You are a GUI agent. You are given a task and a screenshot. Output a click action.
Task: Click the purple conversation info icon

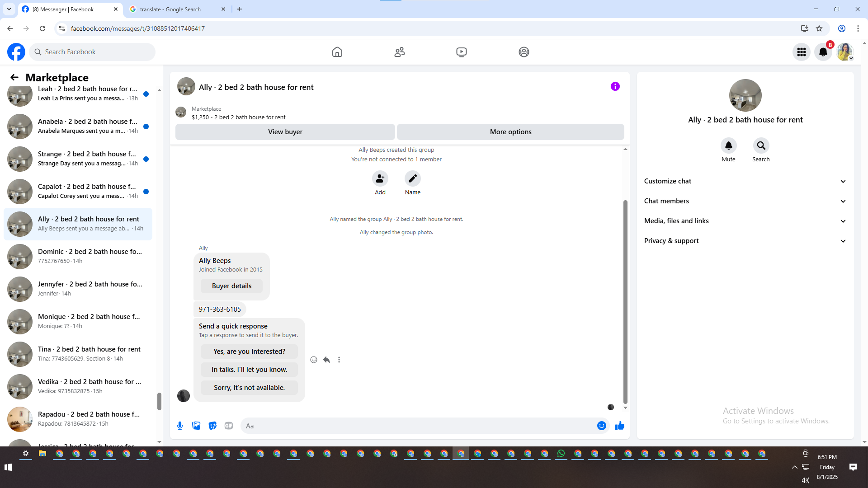615,86
